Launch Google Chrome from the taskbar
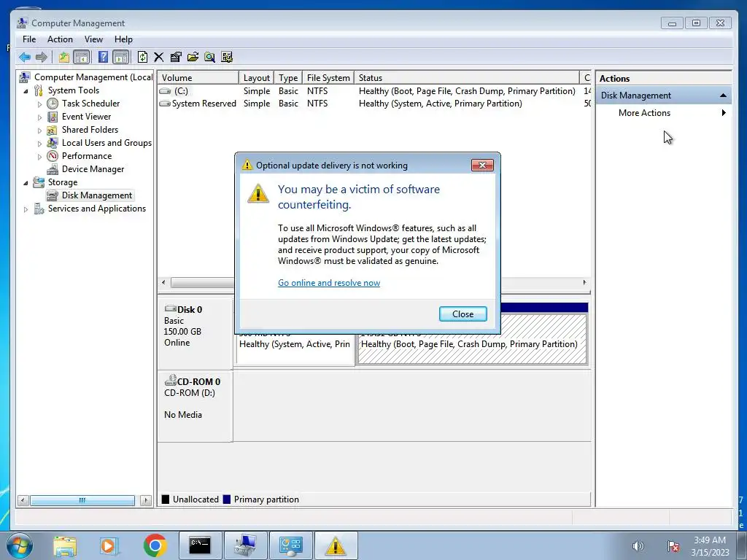 tap(155, 545)
